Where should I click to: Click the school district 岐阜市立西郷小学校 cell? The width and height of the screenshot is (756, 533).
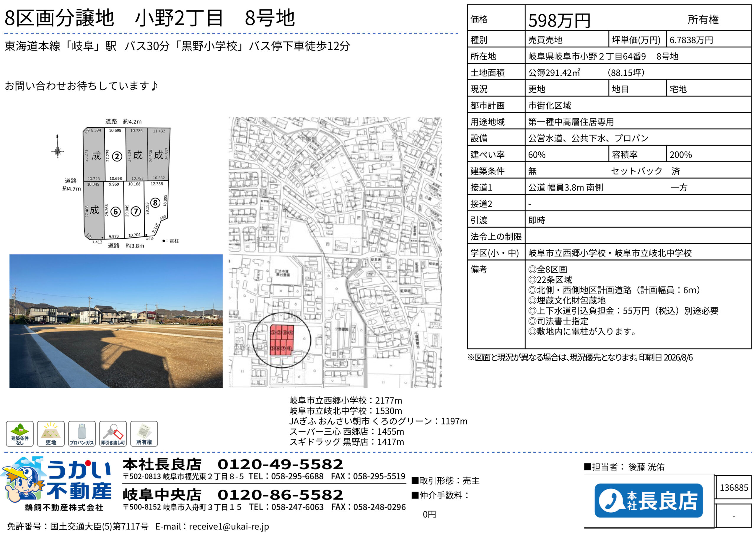(x=638, y=252)
